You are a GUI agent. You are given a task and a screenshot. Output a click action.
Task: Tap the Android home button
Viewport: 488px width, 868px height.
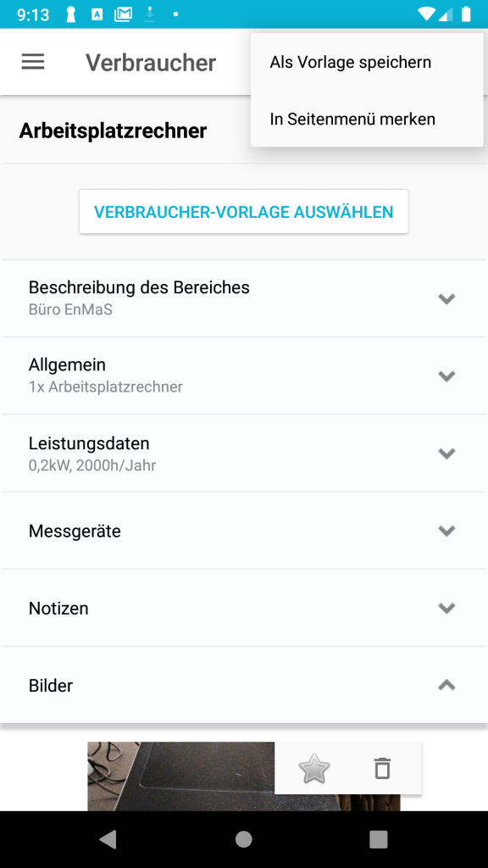[244, 839]
